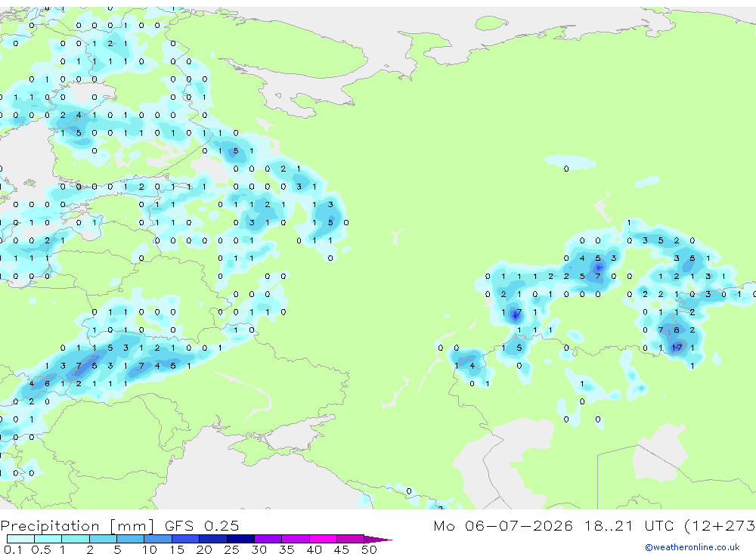Click the 15–20 mm blue legend swatch

tap(186, 539)
